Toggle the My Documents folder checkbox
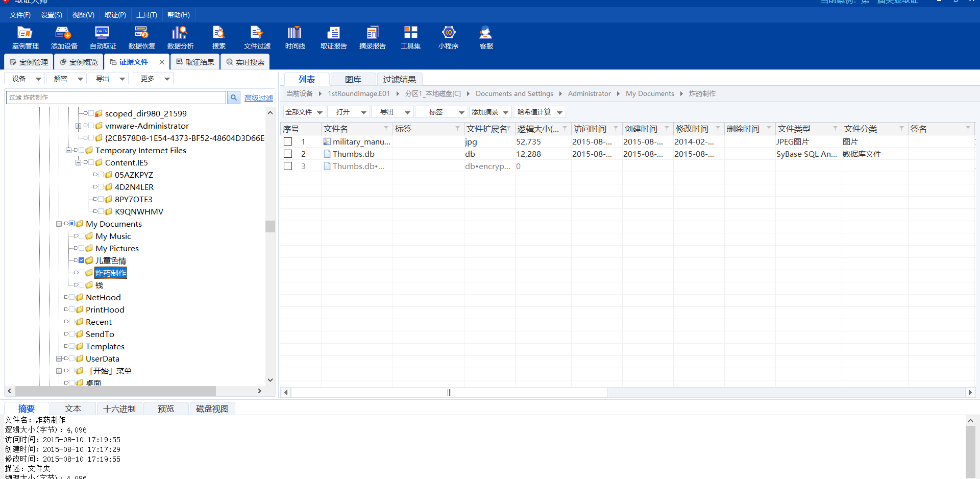The image size is (980, 479). click(x=72, y=224)
